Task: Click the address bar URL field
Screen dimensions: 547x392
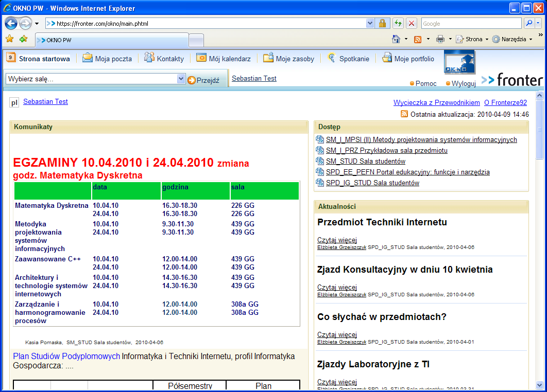Action: tap(206, 23)
